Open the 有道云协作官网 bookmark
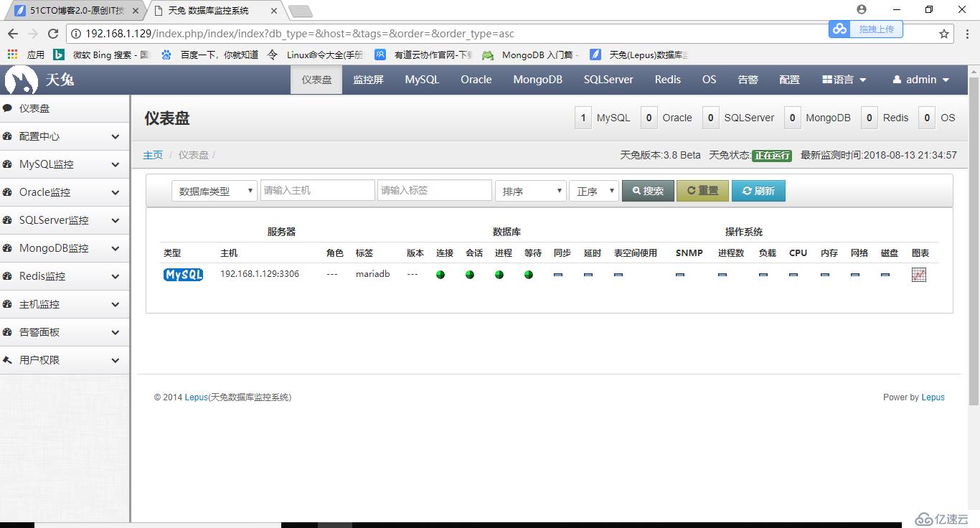The height and width of the screenshot is (528, 980). 424,55
